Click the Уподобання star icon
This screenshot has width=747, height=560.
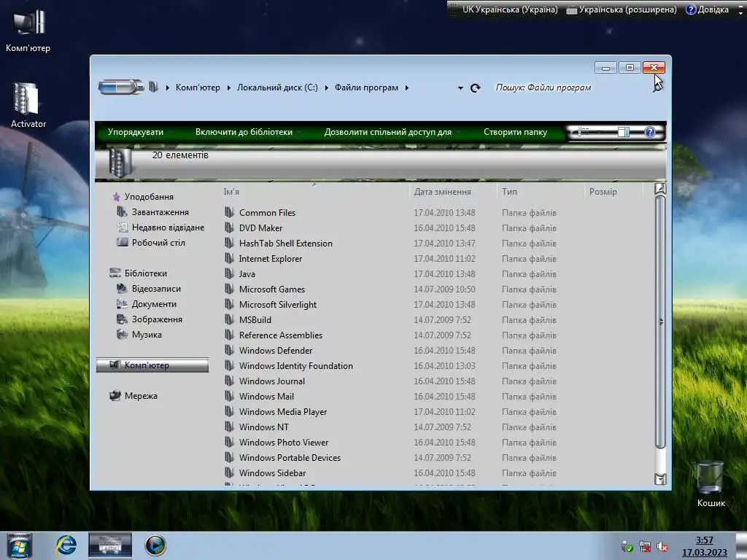click(116, 197)
